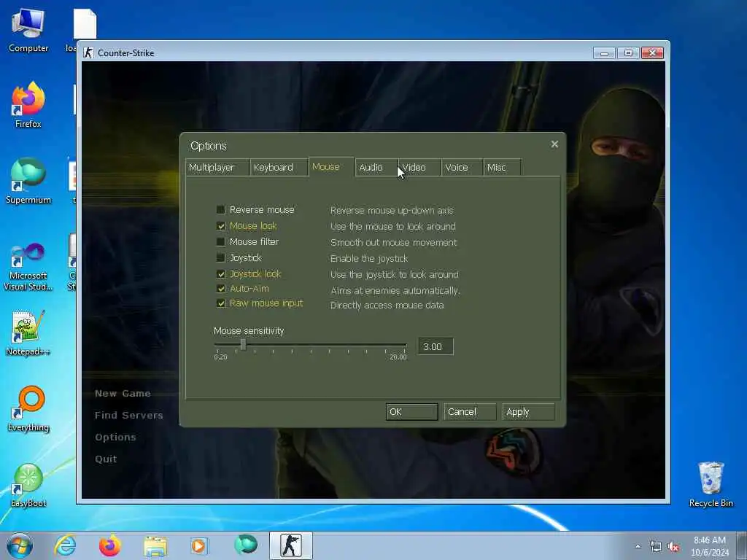The height and width of the screenshot is (560, 747).
Task: Click 'Use the mouse to look around' text
Action: pos(393,226)
